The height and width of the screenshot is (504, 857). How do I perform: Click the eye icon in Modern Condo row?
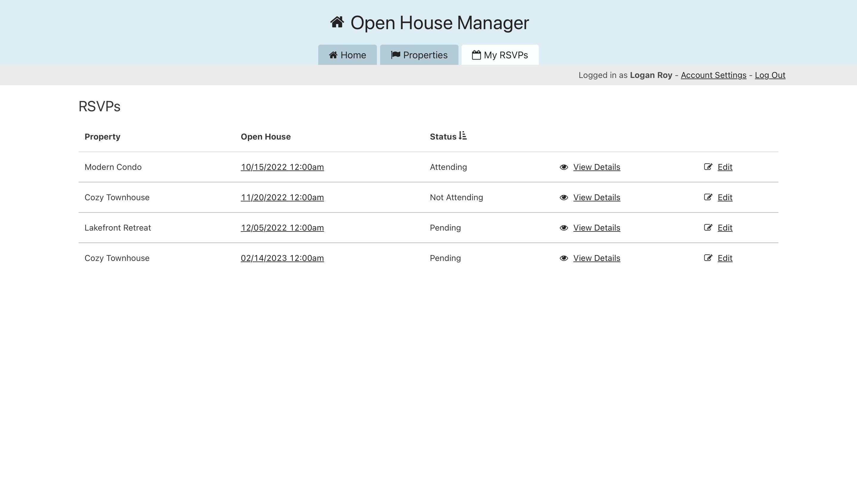point(564,167)
